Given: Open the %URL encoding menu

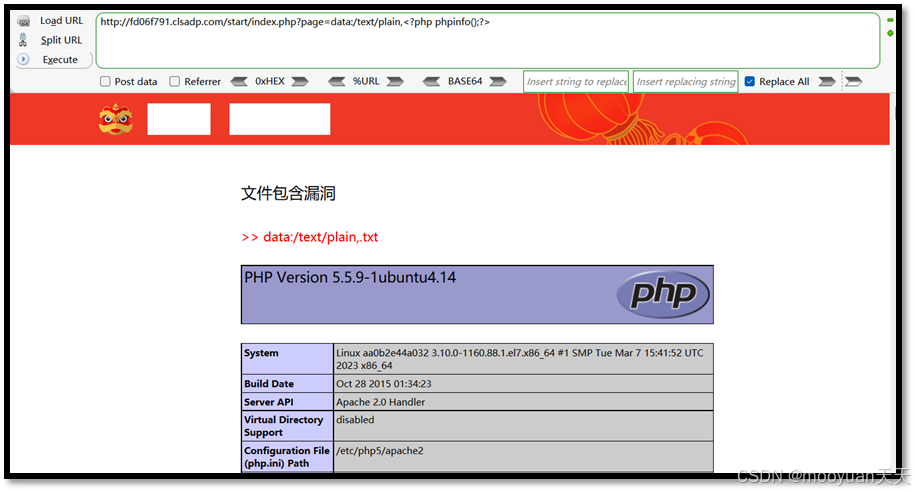Looking at the screenshot, I should [x=366, y=81].
